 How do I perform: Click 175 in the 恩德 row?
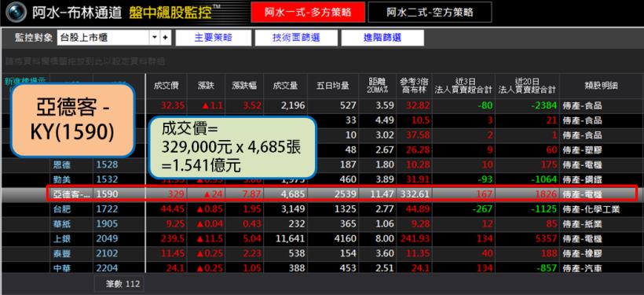pyautogui.click(x=549, y=165)
